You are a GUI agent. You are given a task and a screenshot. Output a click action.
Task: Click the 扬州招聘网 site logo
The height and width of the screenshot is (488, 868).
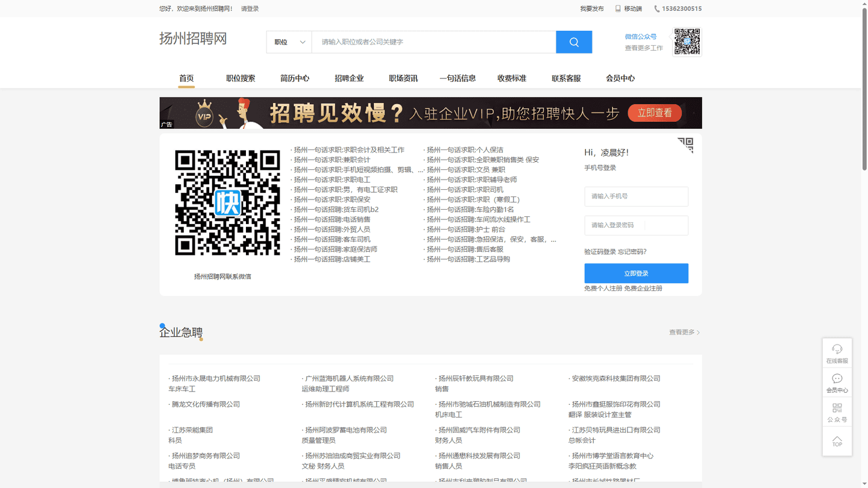(x=193, y=39)
